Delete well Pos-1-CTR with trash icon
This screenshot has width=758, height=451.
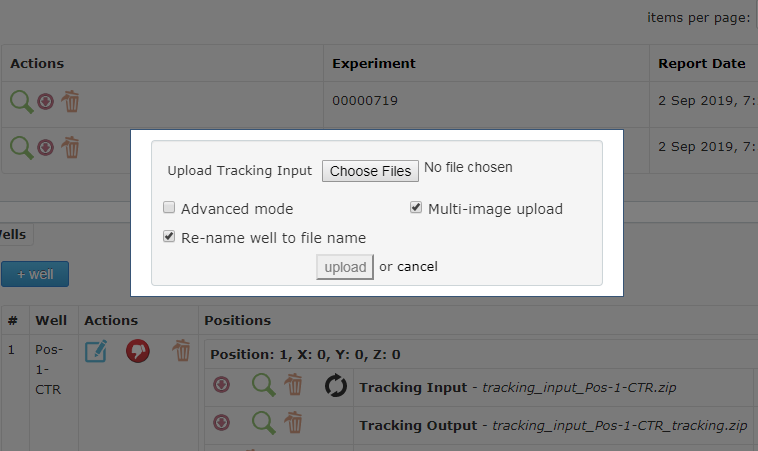click(x=182, y=350)
